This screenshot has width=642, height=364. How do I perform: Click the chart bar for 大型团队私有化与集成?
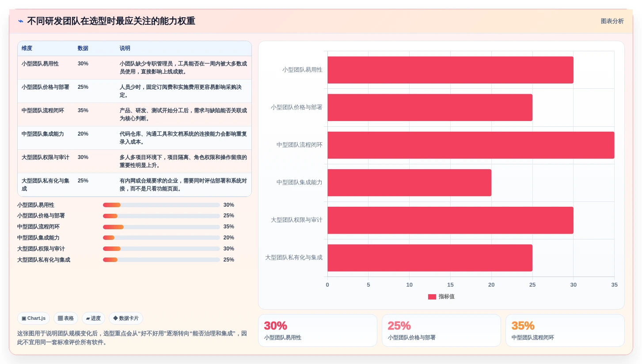click(430, 258)
